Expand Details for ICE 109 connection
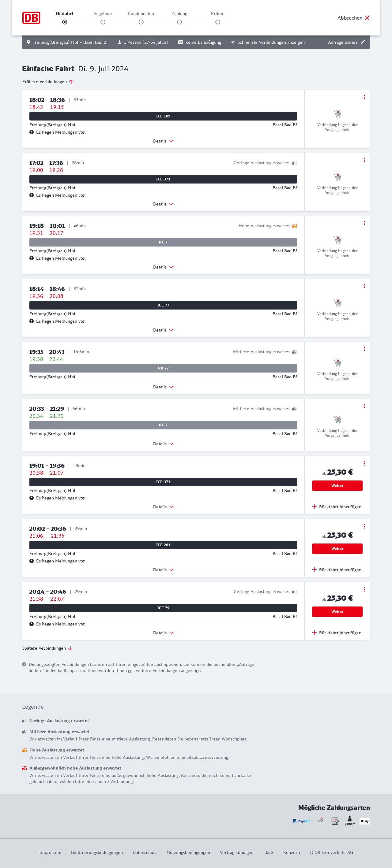This screenshot has width=392, height=868. click(x=163, y=141)
